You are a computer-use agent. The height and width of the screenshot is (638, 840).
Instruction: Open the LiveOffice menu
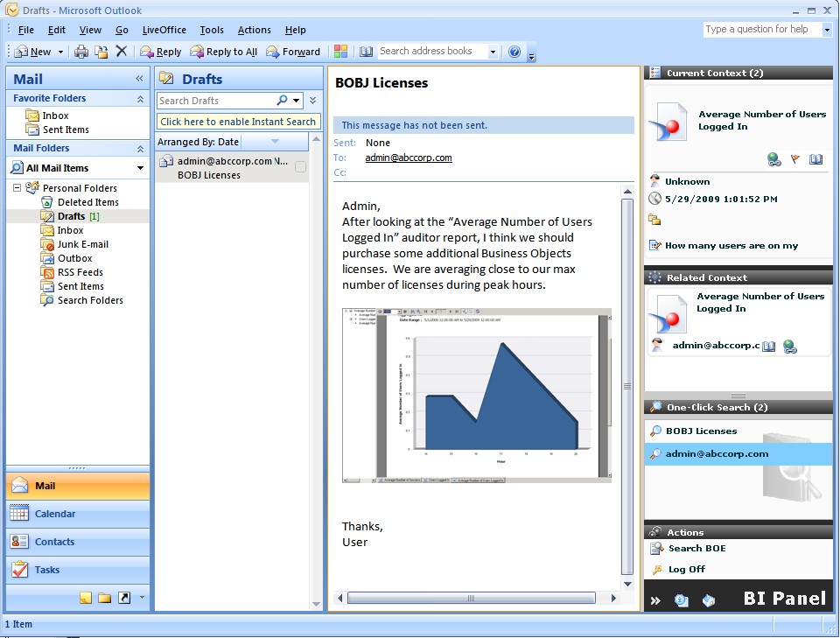pos(164,30)
